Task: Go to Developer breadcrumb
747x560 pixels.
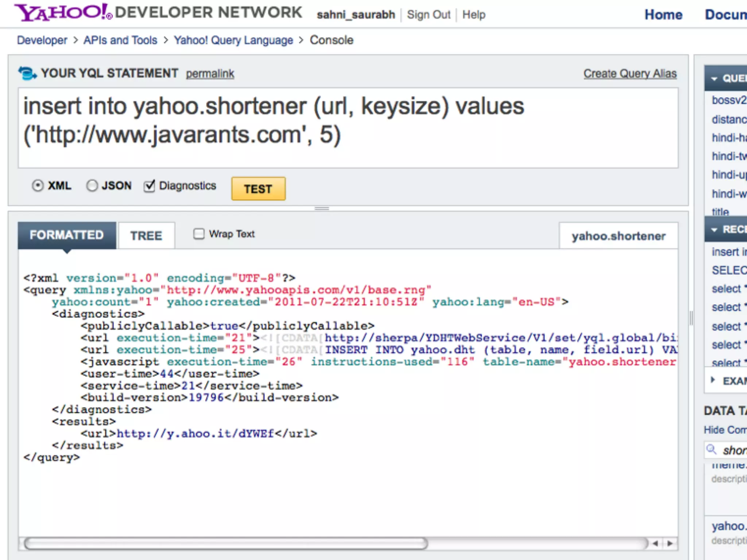Action: point(42,40)
